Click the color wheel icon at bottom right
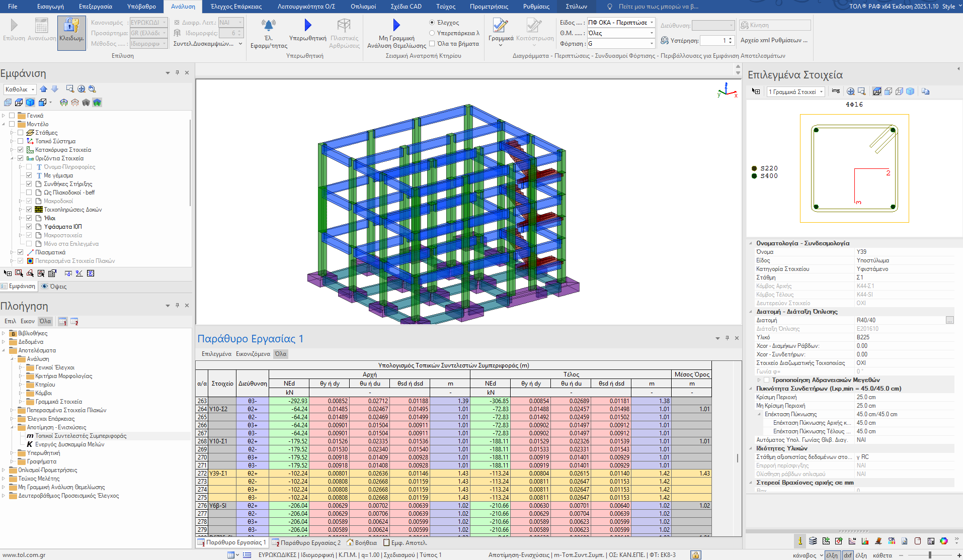The image size is (963, 560). pyautogui.click(x=944, y=541)
